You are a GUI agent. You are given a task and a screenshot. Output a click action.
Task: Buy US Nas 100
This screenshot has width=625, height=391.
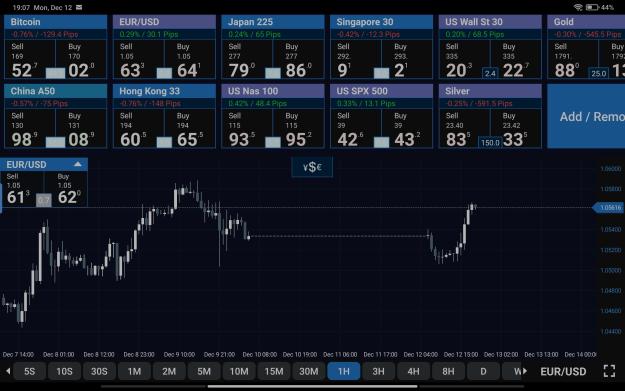(299, 129)
